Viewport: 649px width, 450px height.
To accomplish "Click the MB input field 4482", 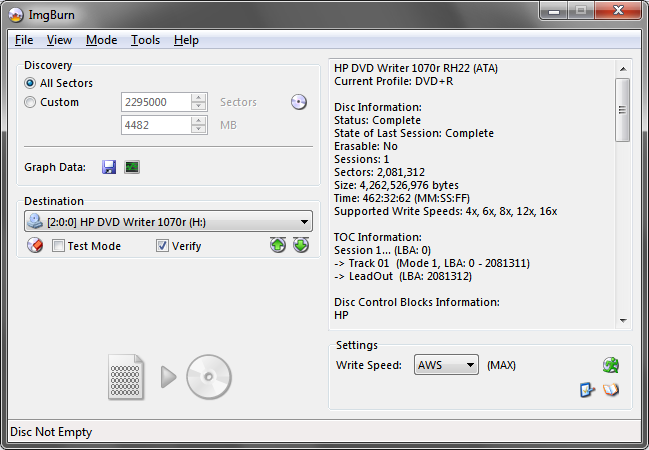I will (157, 125).
